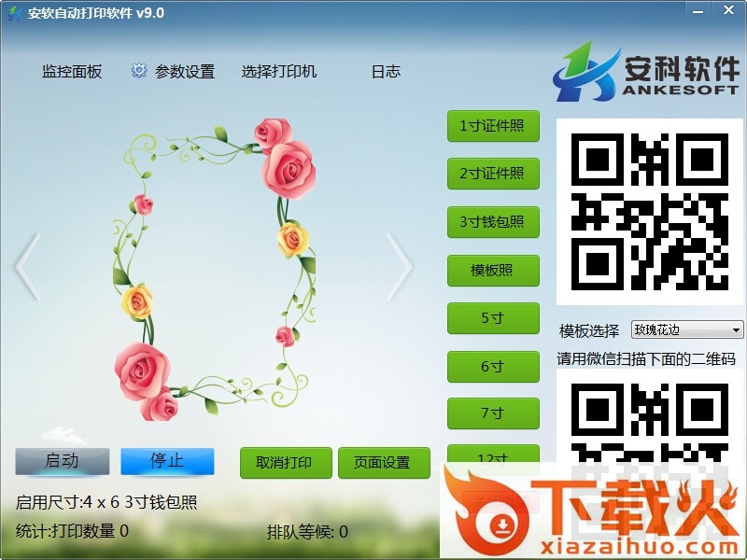Click the 安科软件 ANKESOFT logo

click(646, 72)
